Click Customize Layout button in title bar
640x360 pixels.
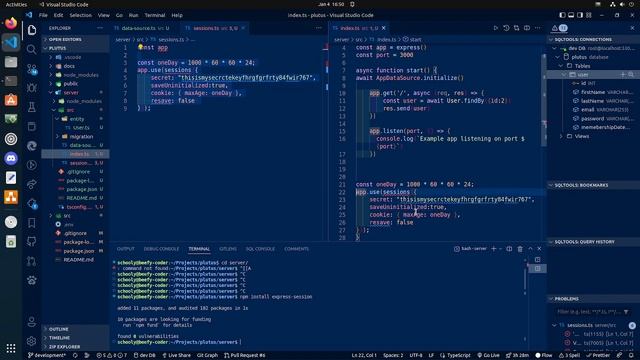coord(589,15)
